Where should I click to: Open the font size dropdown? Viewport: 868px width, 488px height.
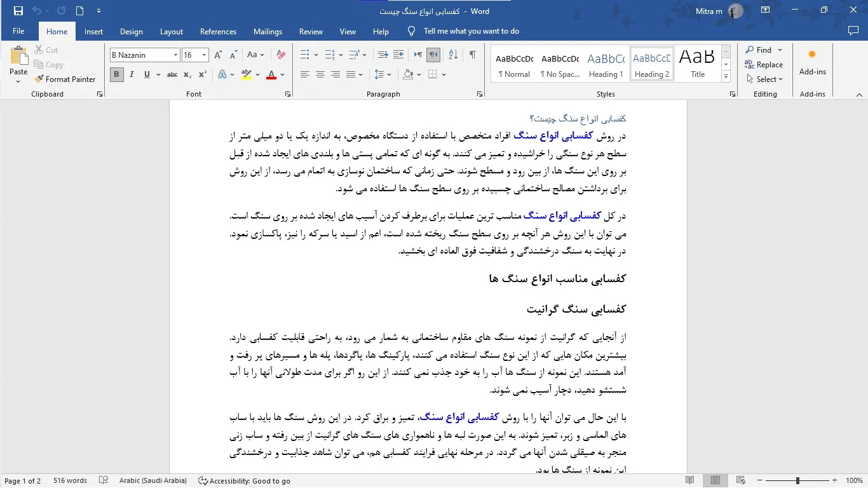[204, 55]
